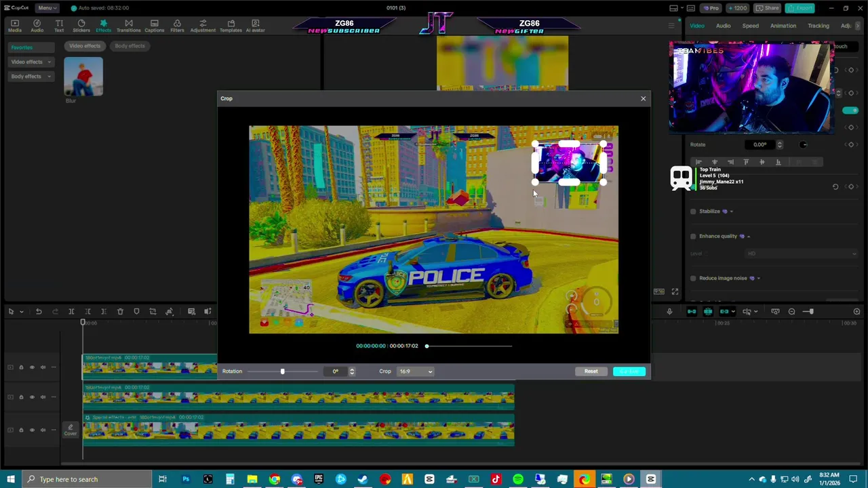Toggle lock on the top video track
This screenshot has width=868, height=488.
click(x=21, y=367)
